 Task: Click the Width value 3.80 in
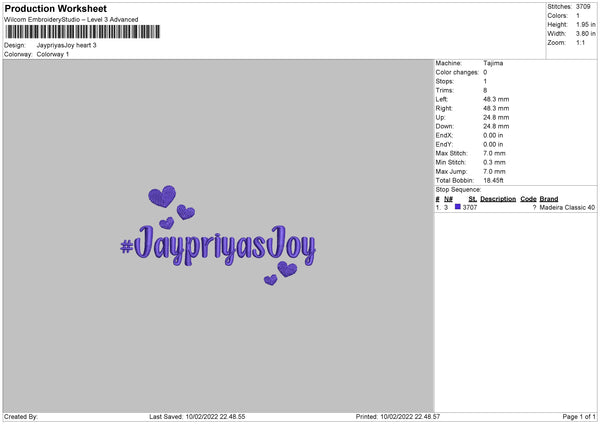pyautogui.click(x=585, y=34)
